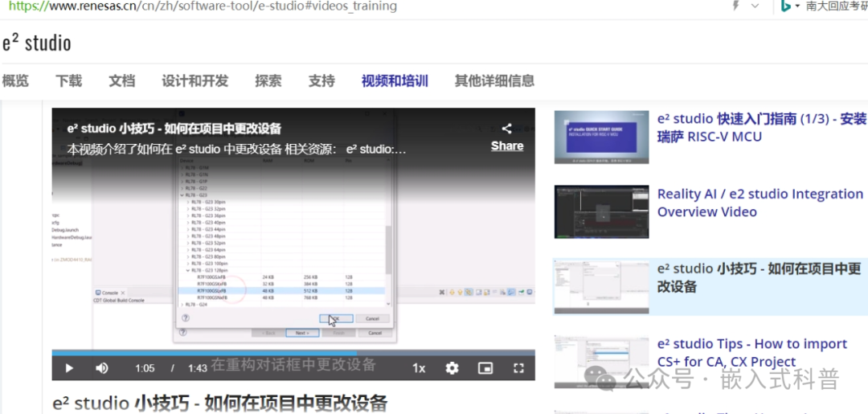This screenshot has width=868, height=414.
Task: Click the Reality AI integration video thumbnail
Action: (x=601, y=212)
